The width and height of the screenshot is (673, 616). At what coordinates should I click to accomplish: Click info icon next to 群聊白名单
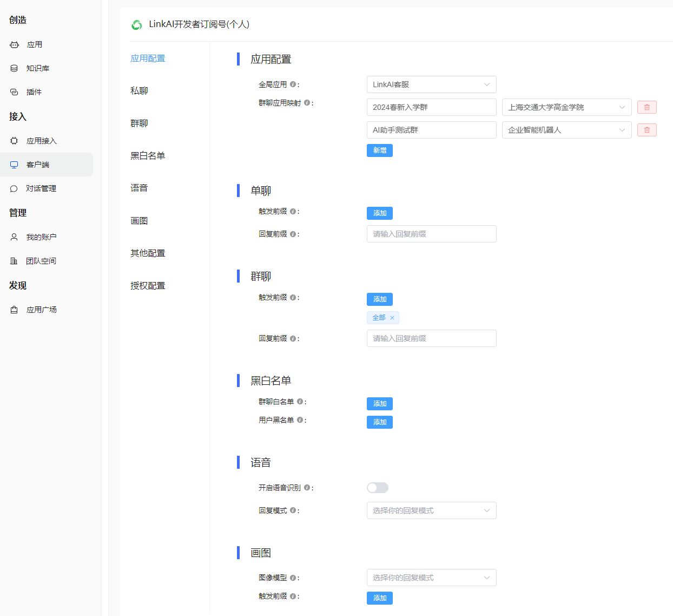click(300, 402)
